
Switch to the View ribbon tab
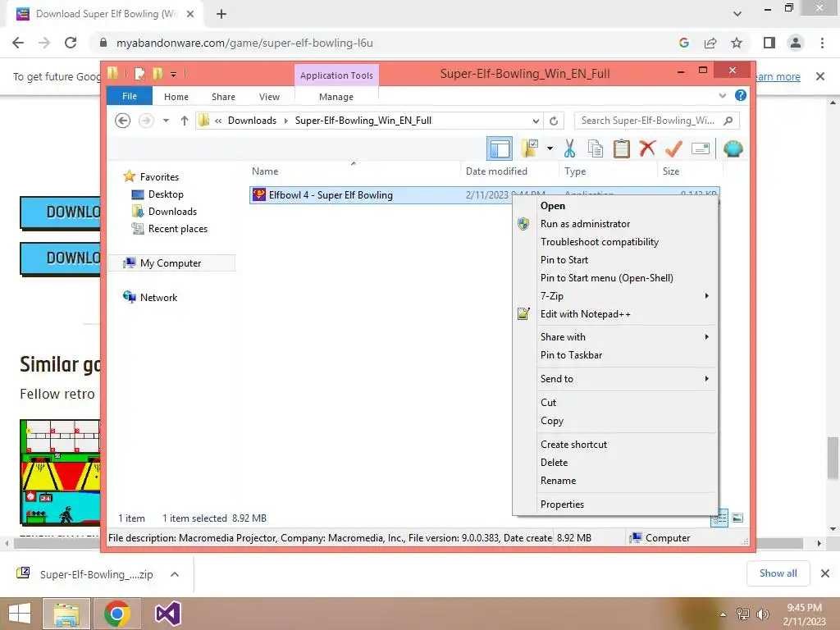point(269,97)
